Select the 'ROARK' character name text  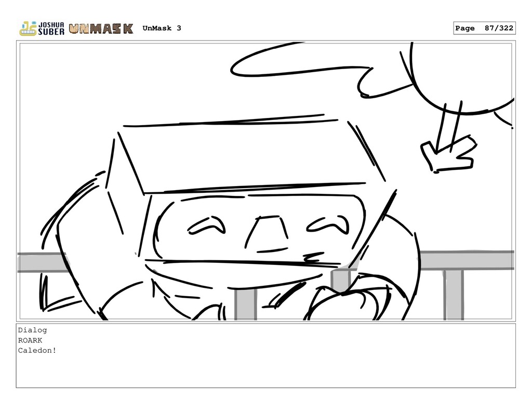(x=30, y=340)
